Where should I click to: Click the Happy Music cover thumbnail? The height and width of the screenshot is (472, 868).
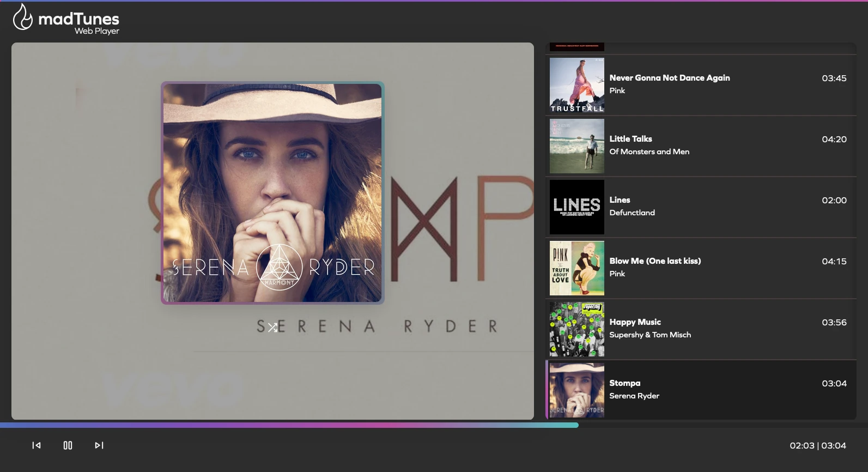click(576, 329)
